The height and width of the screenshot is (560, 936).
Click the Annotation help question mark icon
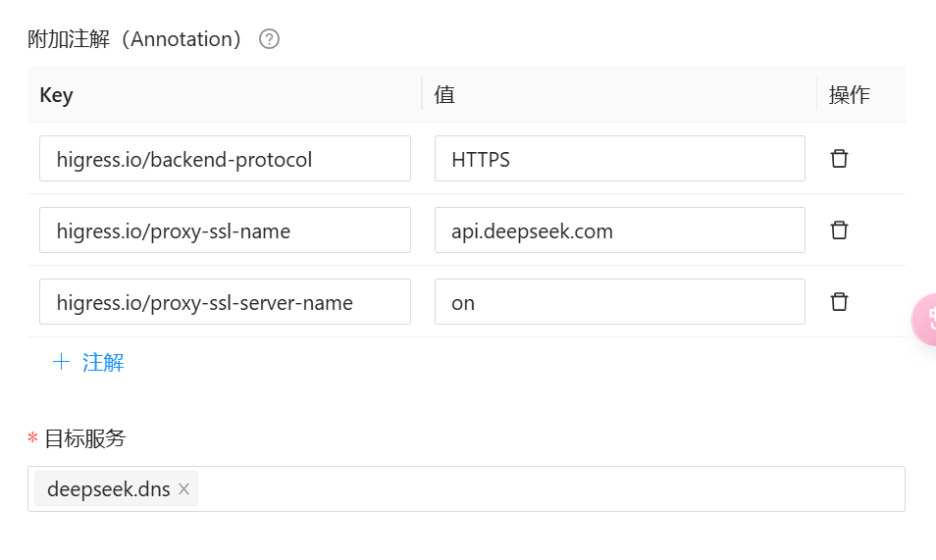tap(269, 39)
